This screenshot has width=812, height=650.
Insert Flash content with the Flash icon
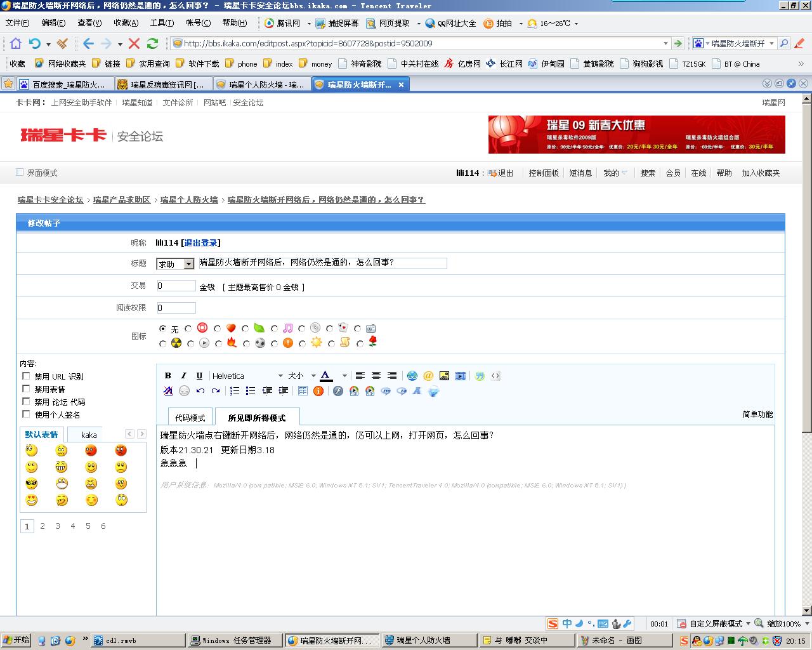[338, 391]
